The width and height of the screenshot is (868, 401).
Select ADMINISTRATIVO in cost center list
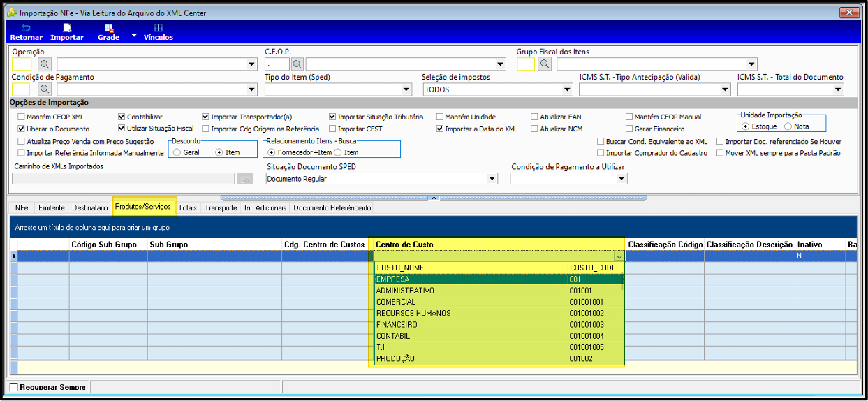[x=499, y=291]
